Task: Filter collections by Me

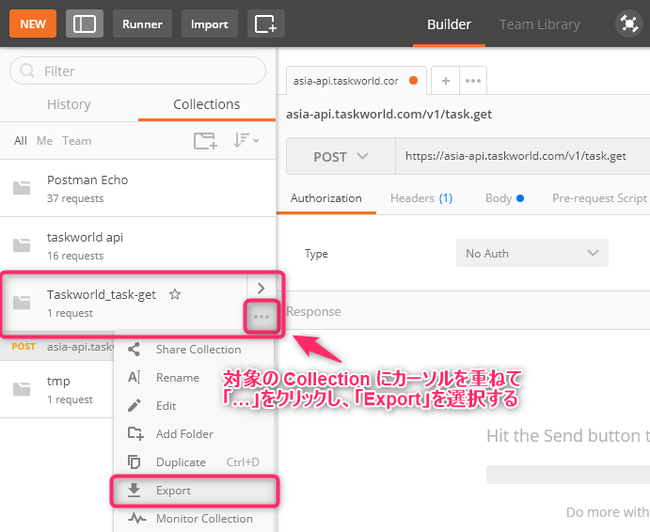Action: pyautogui.click(x=44, y=141)
